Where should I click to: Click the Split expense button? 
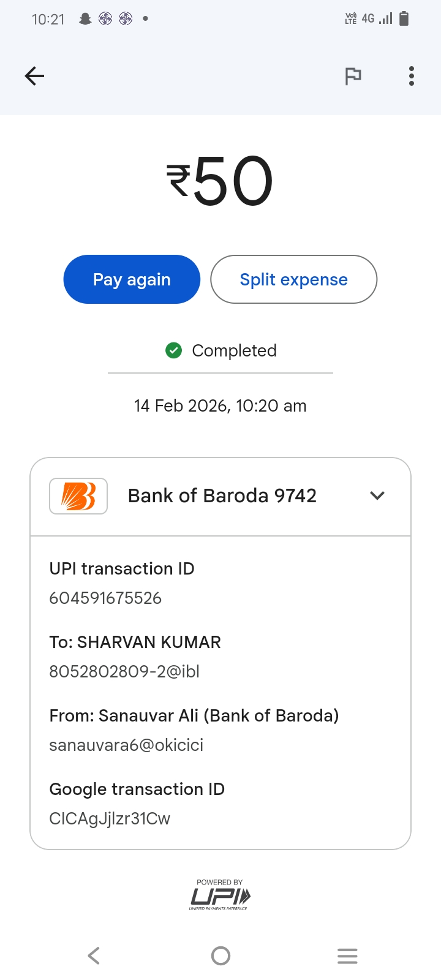coord(293,279)
